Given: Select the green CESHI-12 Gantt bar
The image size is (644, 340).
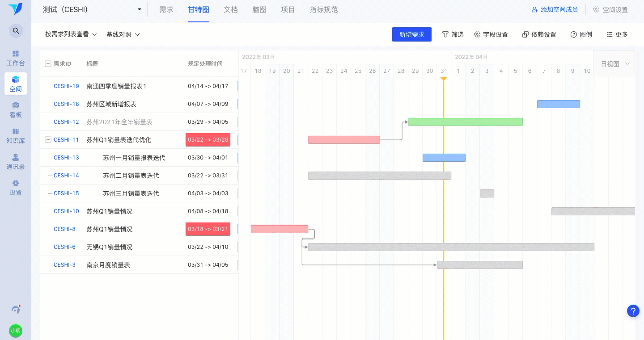Looking at the screenshot, I should (x=466, y=122).
